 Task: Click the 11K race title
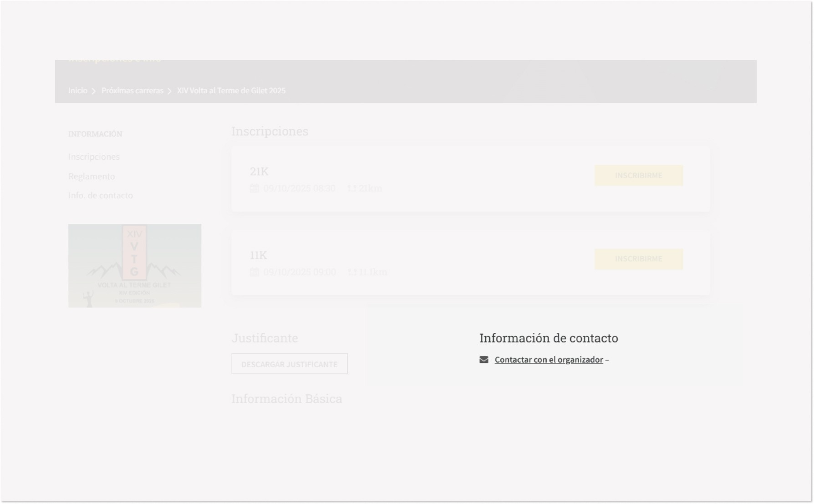click(258, 255)
